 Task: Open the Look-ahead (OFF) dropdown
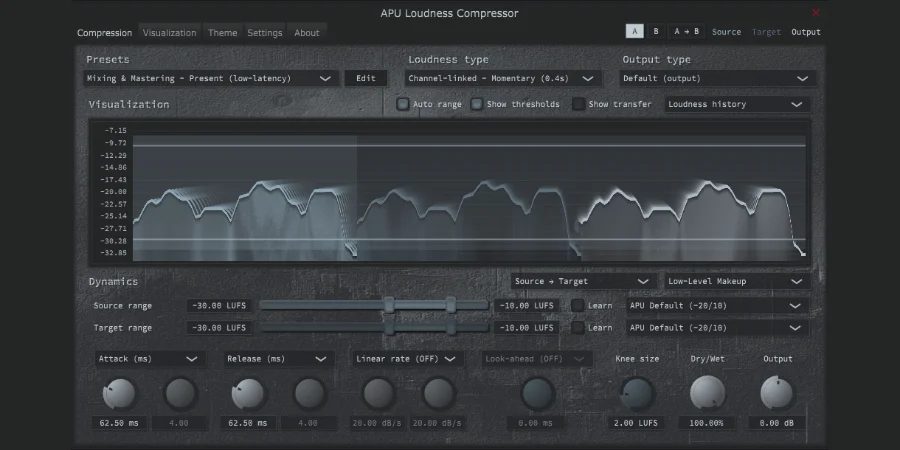[x=536, y=359]
